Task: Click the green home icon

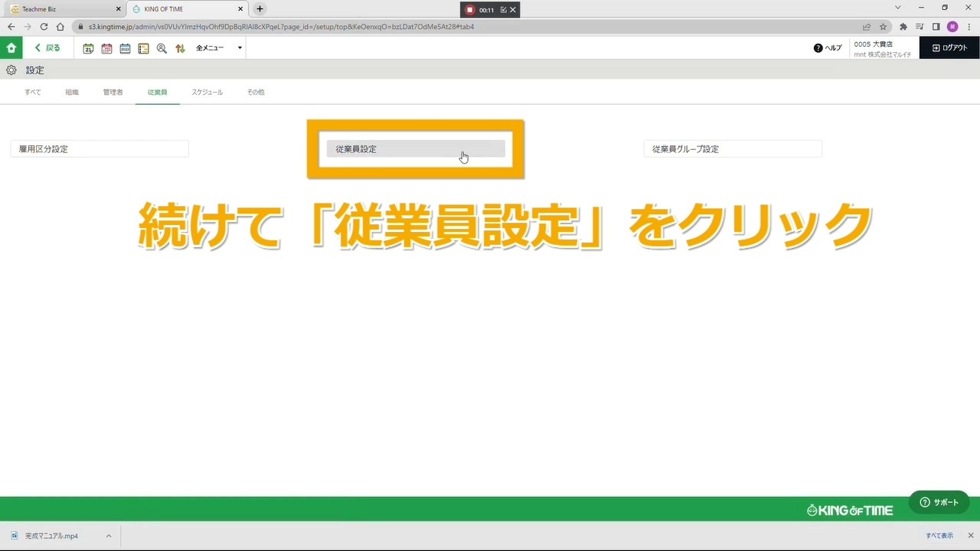Action: tap(11, 47)
